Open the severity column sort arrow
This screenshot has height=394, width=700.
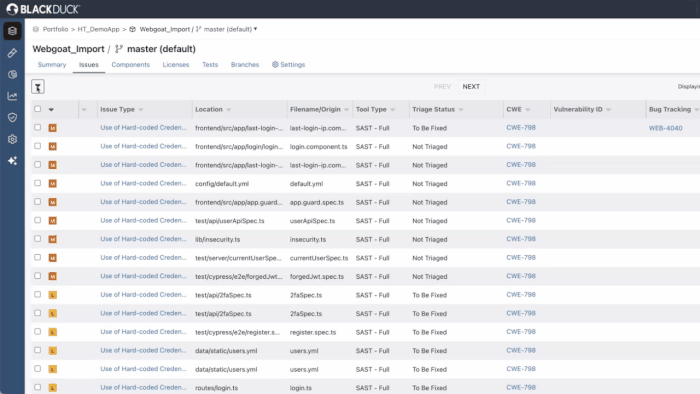point(84,109)
